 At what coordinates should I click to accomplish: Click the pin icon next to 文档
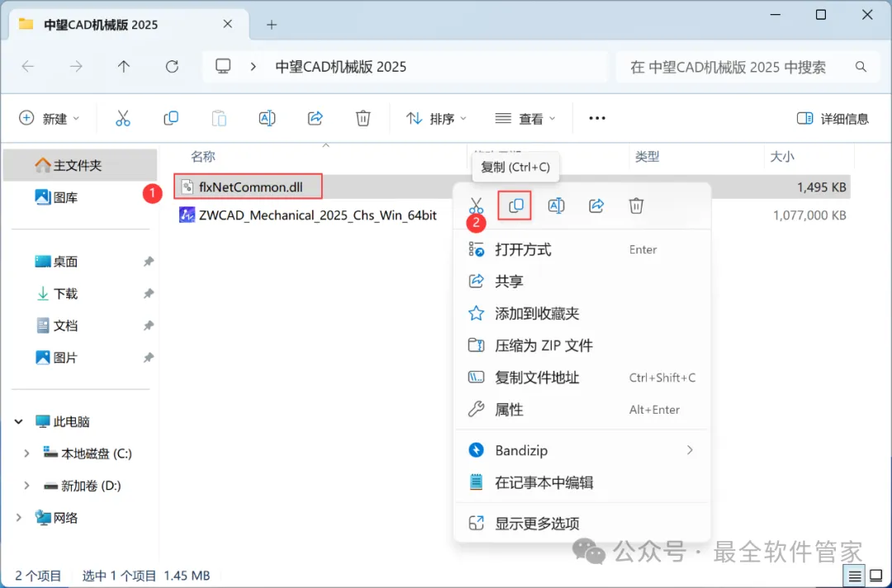click(148, 326)
